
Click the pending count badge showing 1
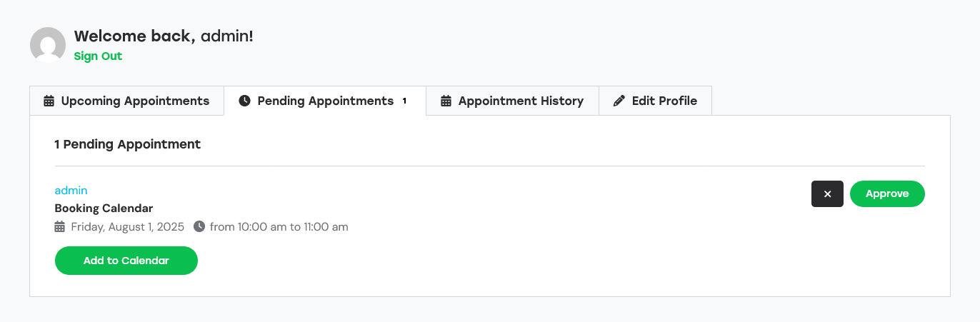(404, 101)
